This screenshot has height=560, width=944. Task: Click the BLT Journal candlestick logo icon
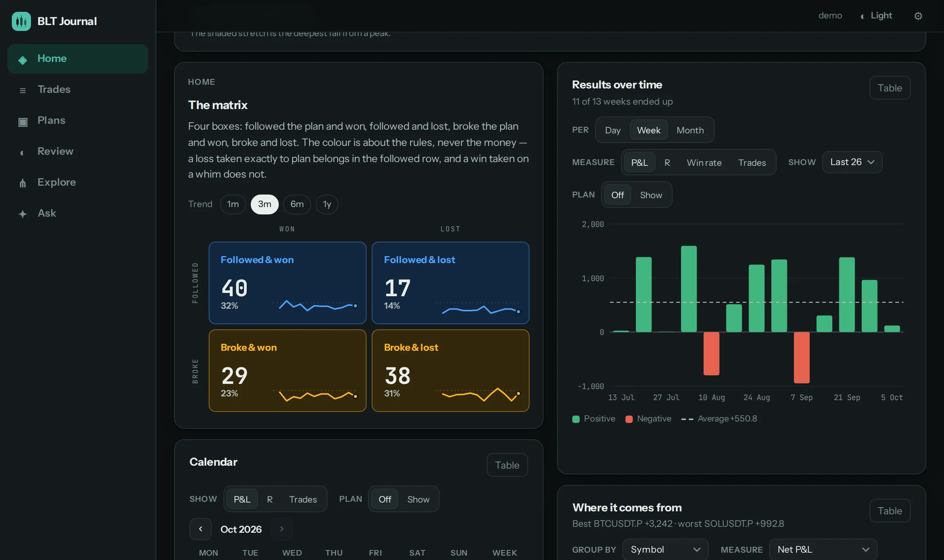tap(21, 21)
